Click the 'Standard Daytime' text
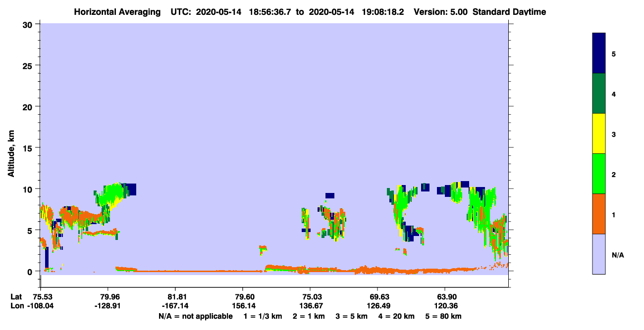The image size is (644, 330). [x=509, y=11]
